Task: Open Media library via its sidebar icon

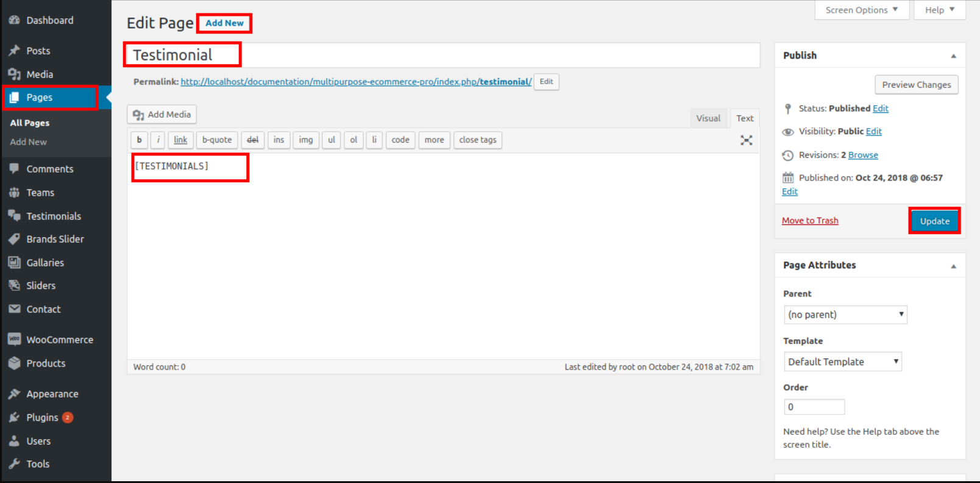Action: 14,74
